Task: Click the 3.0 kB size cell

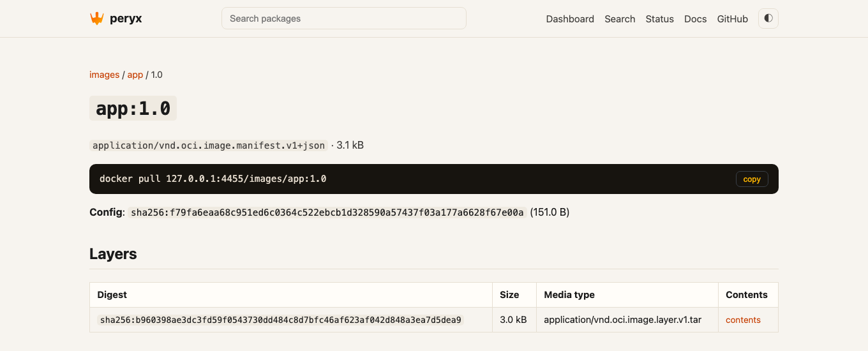Action: pyautogui.click(x=513, y=320)
